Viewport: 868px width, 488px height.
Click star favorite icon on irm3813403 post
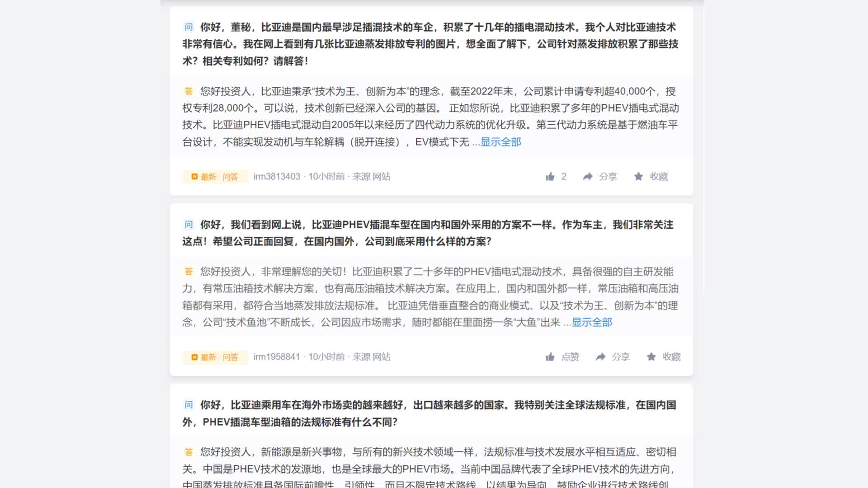[x=638, y=177]
